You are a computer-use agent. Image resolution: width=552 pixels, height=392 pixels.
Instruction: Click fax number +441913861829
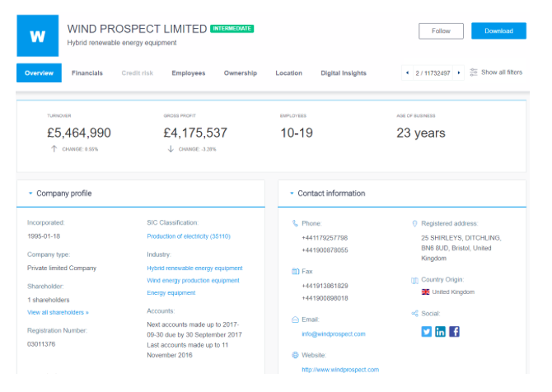click(325, 286)
